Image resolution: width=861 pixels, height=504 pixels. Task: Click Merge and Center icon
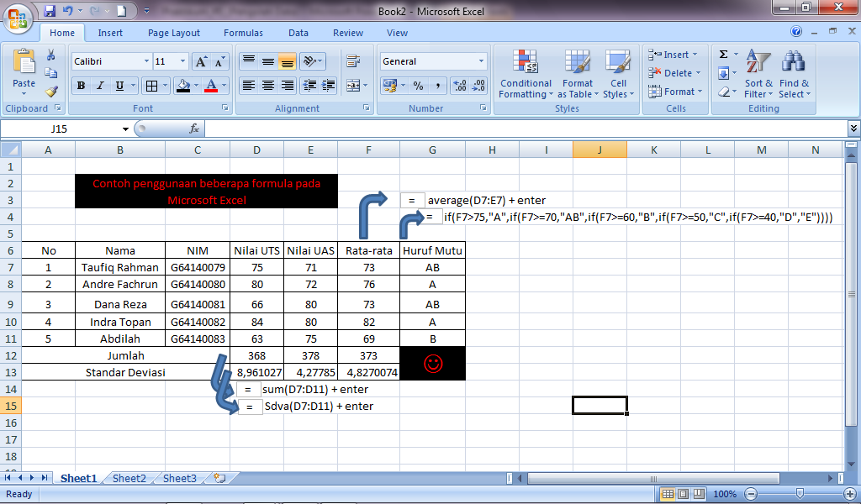pyautogui.click(x=353, y=86)
